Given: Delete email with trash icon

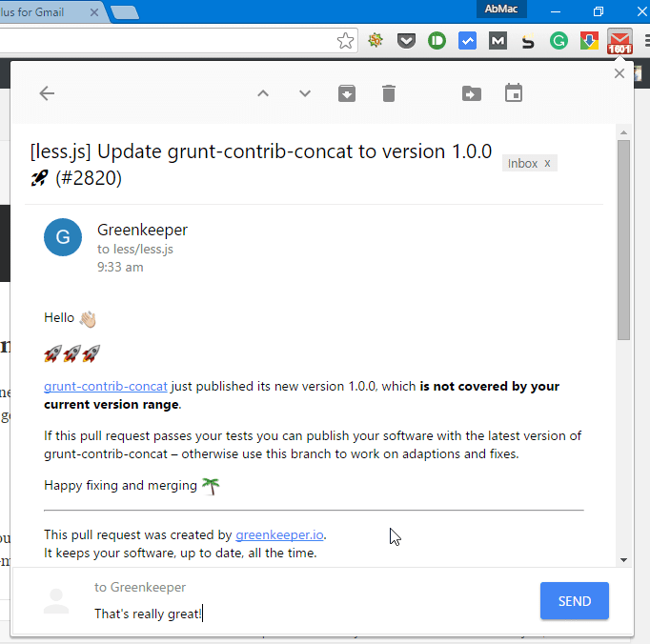Looking at the screenshot, I should pyautogui.click(x=389, y=93).
